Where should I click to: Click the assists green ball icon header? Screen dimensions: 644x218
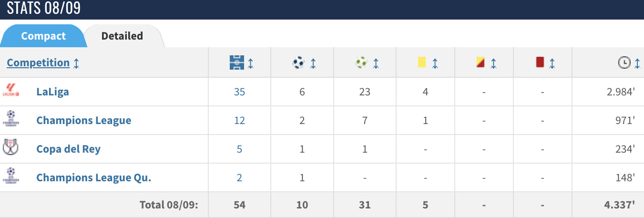coord(361,62)
